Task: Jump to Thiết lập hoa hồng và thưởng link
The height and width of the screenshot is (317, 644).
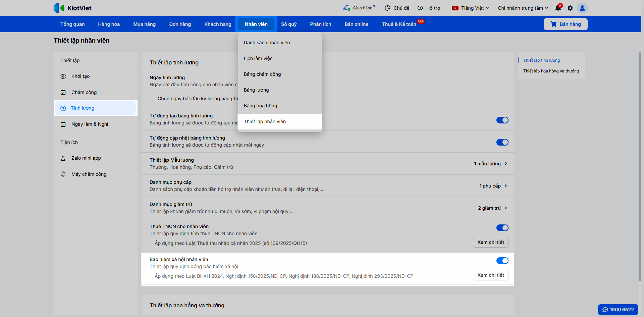Action: (x=551, y=71)
